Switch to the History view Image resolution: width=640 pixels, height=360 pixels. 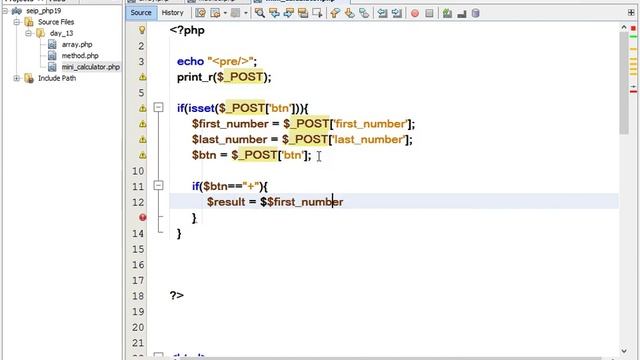point(173,13)
